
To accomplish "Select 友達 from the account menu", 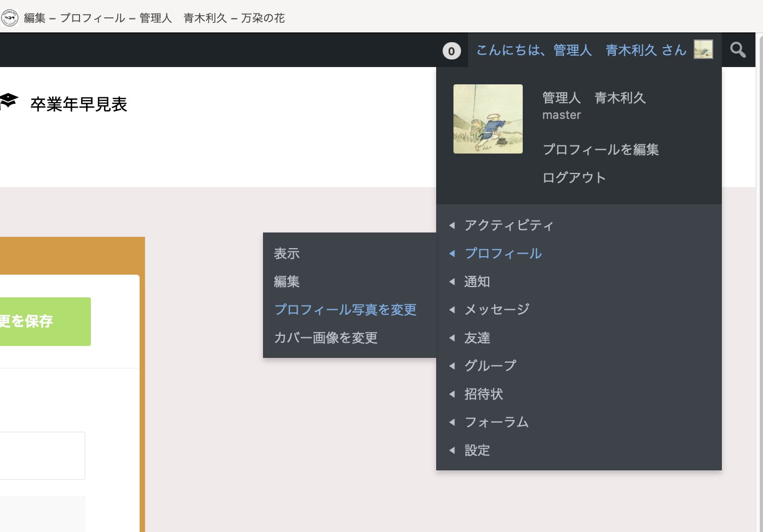I will coord(477,338).
